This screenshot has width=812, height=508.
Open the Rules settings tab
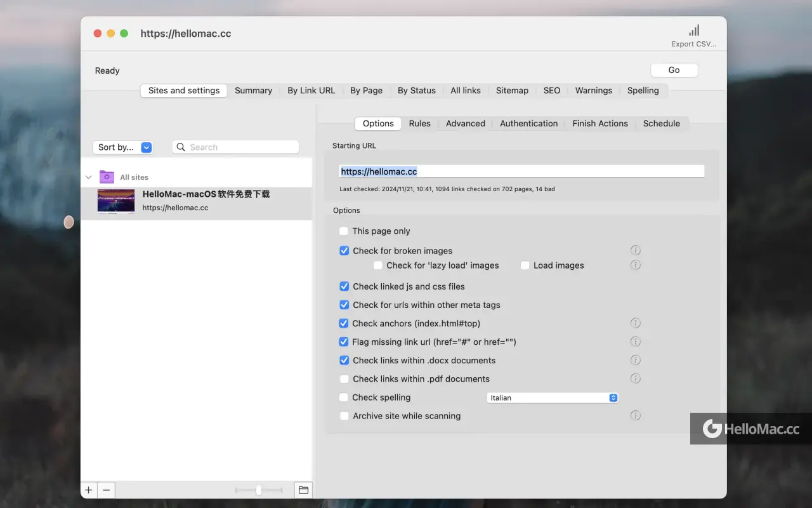(x=419, y=124)
